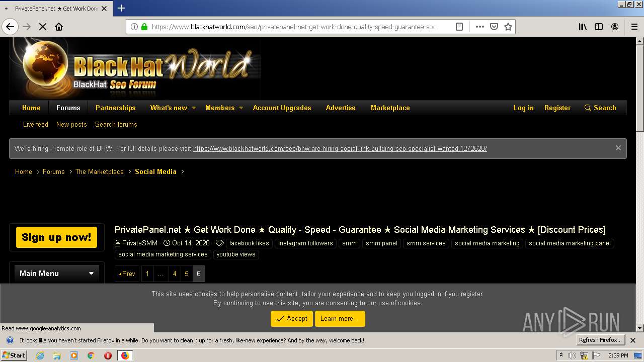Click the green padlock security icon
Screen dimensions: 644x362
coord(144,27)
